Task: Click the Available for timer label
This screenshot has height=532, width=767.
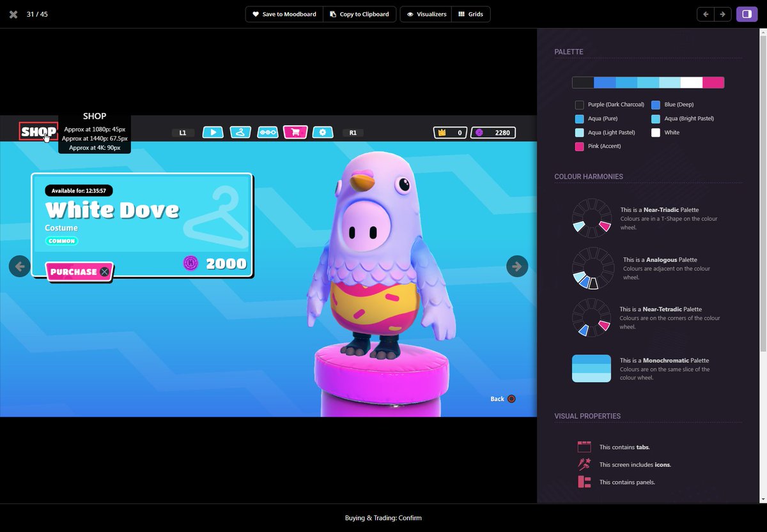Action: point(79,190)
